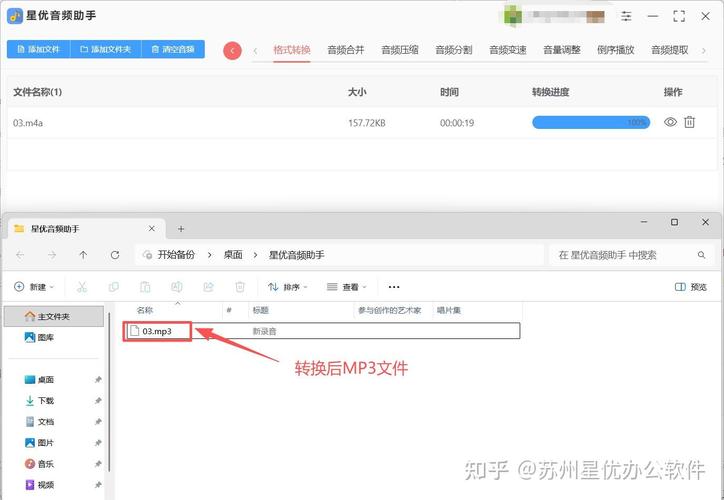Screen dimensions: 724x500
Task: Switch to the 格式转换 tab
Action: tap(292, 50)
